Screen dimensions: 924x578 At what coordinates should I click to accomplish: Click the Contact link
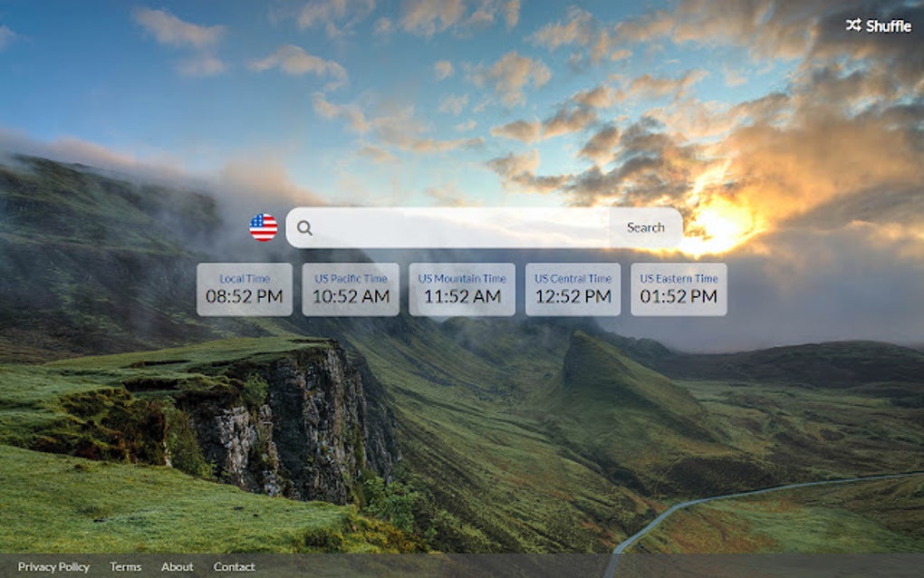tap(234, 566)
